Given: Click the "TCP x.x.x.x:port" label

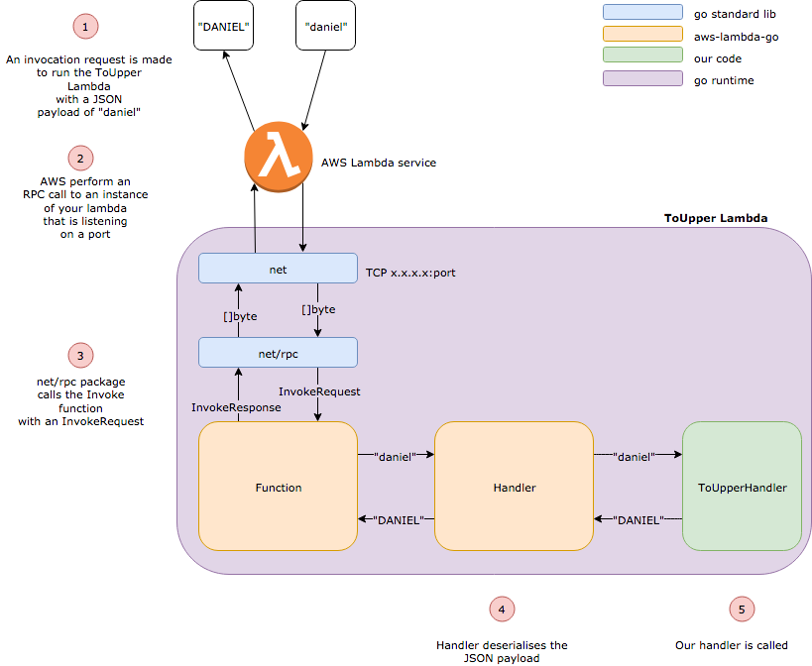Looking at the screenshot, I should (410, 273).
